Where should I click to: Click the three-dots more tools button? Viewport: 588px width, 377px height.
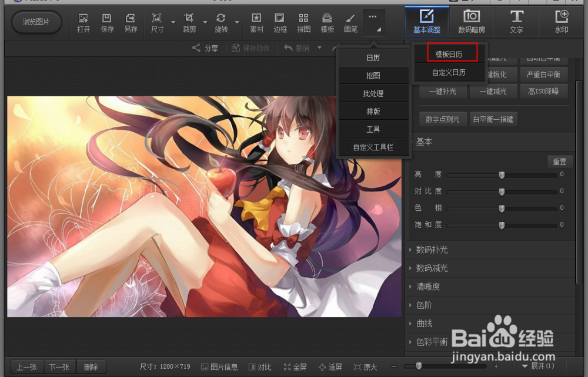[373, 22]
